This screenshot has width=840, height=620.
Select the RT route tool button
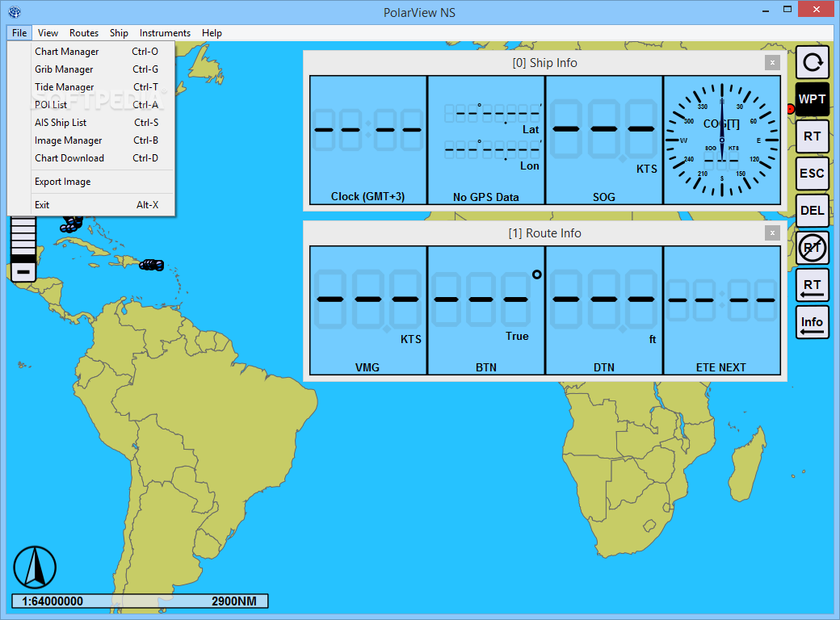click(x=813, y=136)
